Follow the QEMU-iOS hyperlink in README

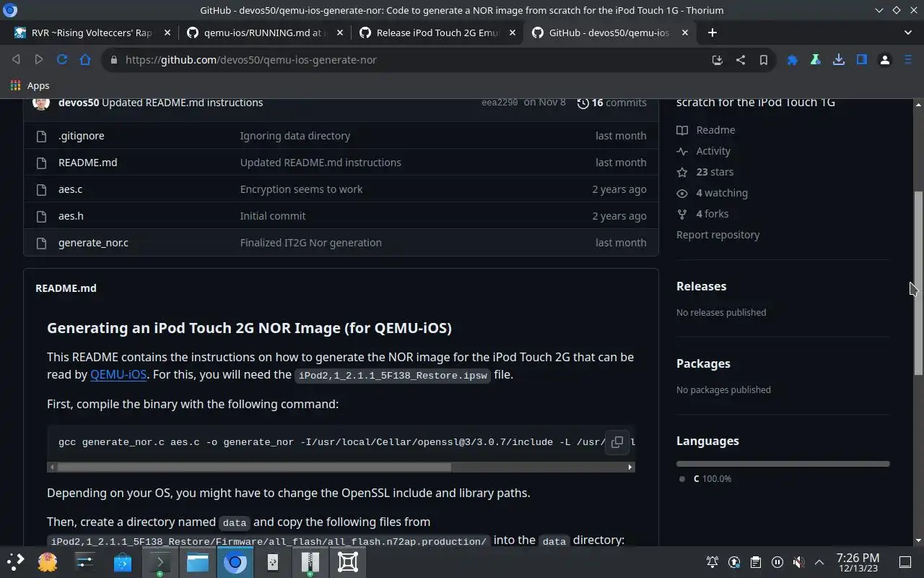(118, 374)
